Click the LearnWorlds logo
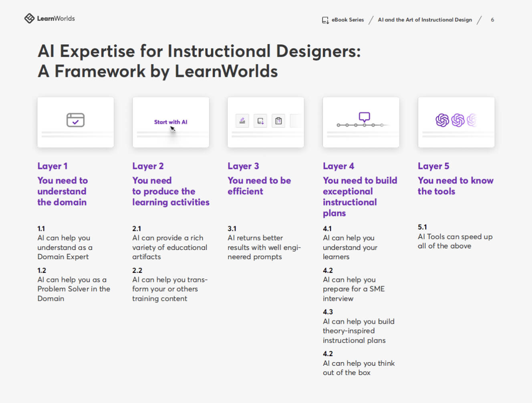 [49, 18]
